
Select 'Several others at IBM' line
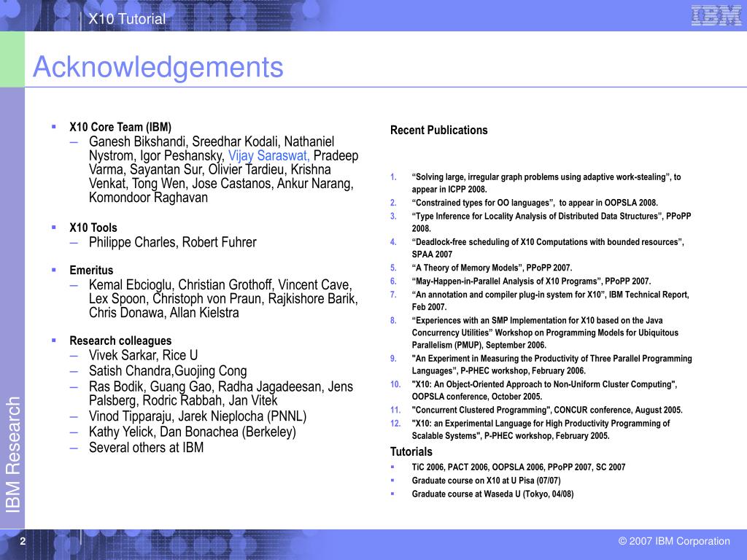pyautogui.click(x=146, y=448)
